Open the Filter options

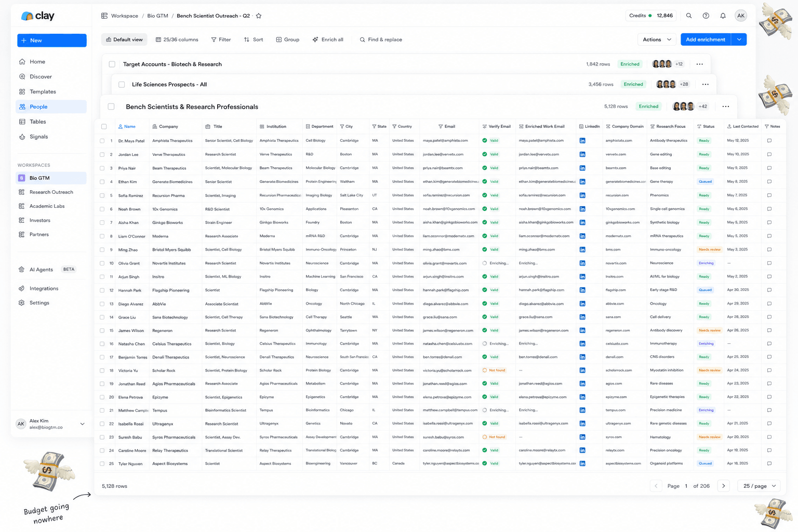click(x=221, y=39)
